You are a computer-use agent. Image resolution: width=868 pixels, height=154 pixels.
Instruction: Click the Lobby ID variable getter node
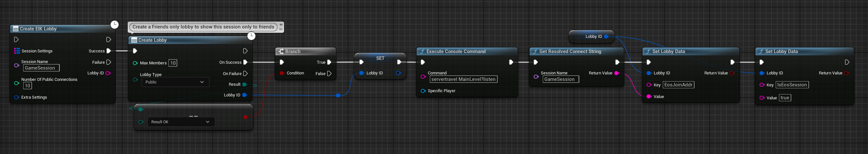point(591,37)
